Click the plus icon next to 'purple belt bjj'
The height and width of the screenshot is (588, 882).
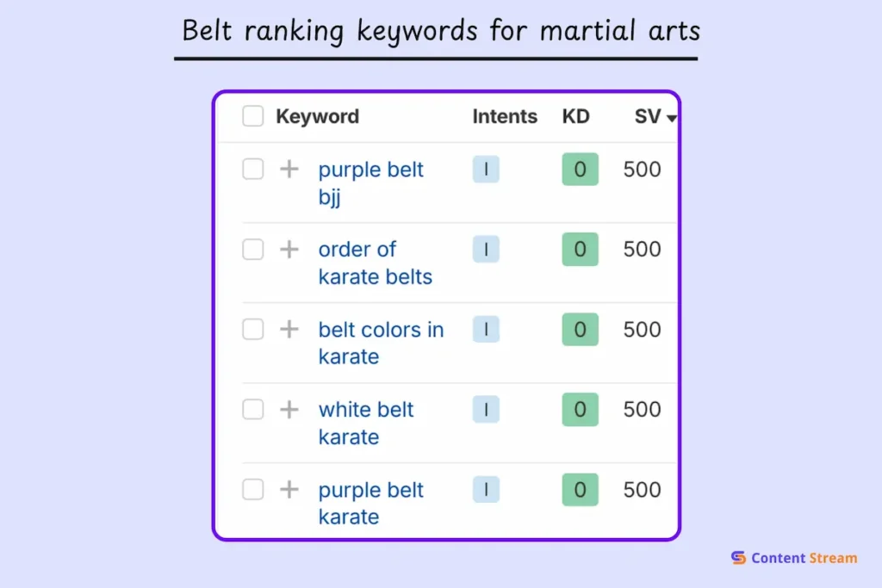290,170
